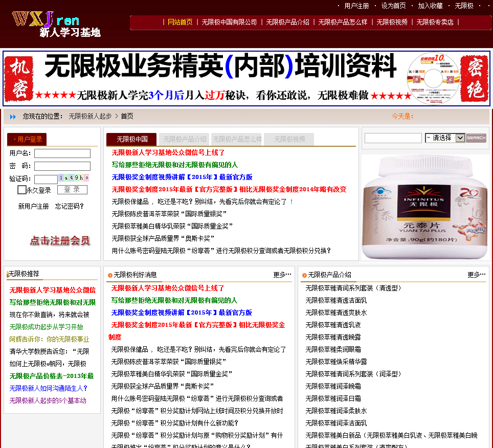Open news 无限极“纷享荟”积分奖励计划有什么新功能?
This screenshot has width=493, height=448.
pos(175,423)
